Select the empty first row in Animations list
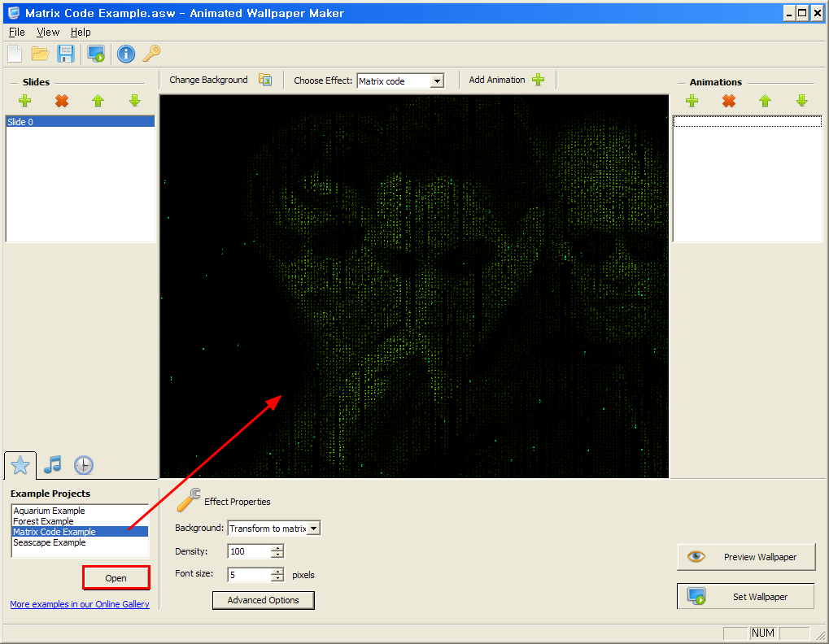 click(747, 122)
